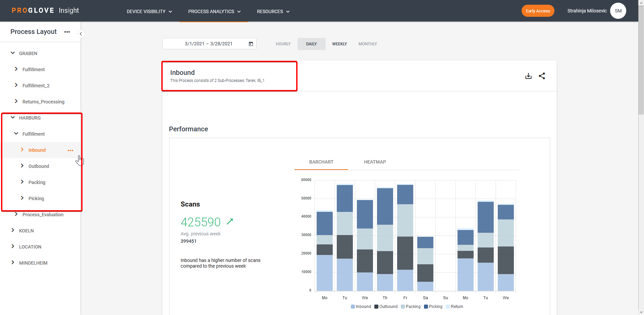Viewport: 644px width, 315px height.
Task: Open the Resources menu
Action: pyautogui.click(x=273, y=11)
